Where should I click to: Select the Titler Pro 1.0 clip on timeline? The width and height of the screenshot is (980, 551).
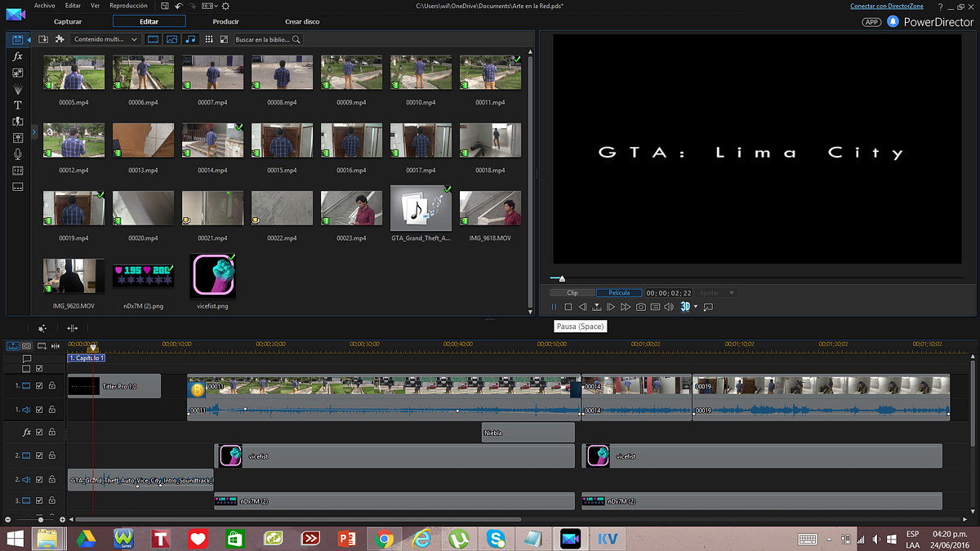(x=114, y=386)
